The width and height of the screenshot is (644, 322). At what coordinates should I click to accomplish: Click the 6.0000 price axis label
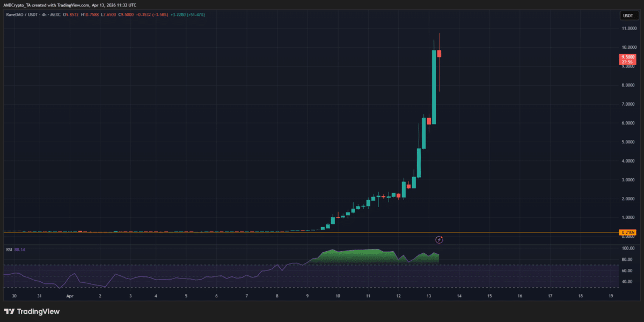pyautogui.click(x=628, y=123)
